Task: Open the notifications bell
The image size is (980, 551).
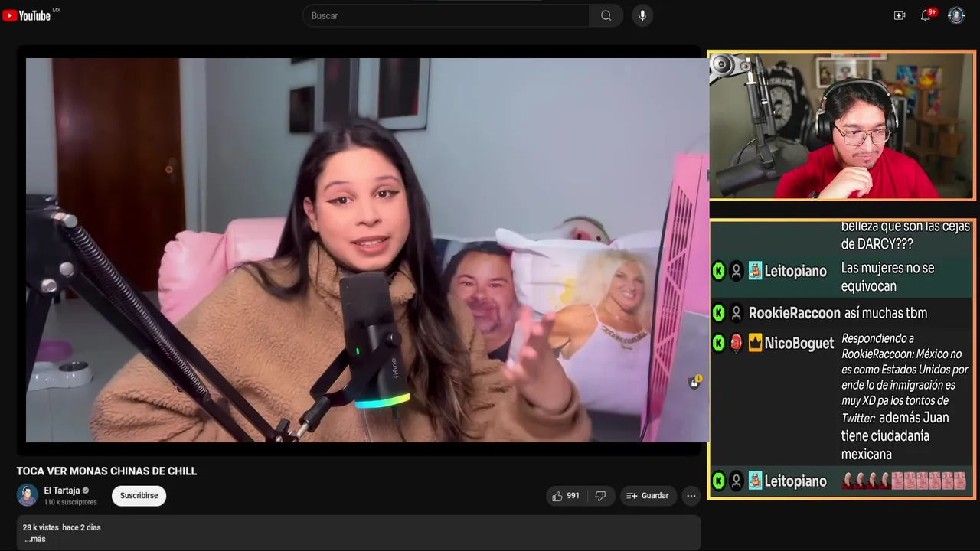Action: pos(926,15)
